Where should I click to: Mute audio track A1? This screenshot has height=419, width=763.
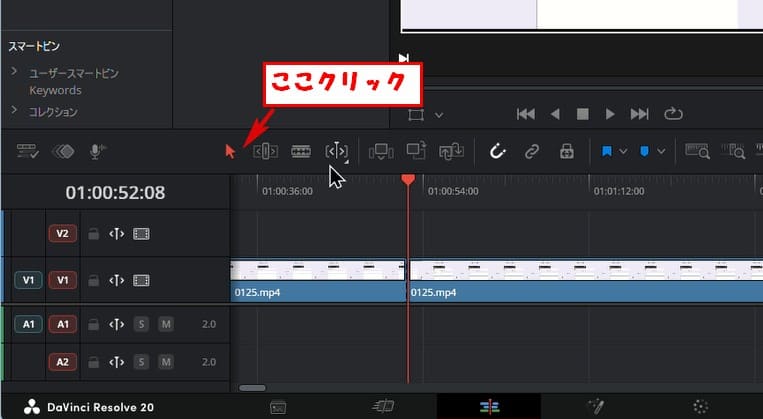(x=166, y=324)
